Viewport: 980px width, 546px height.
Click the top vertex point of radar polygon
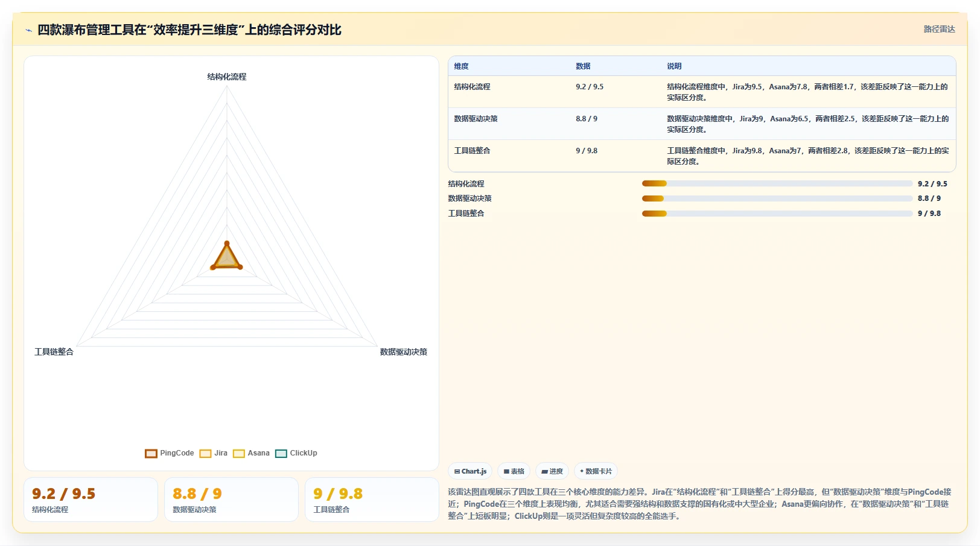point(227,243)
